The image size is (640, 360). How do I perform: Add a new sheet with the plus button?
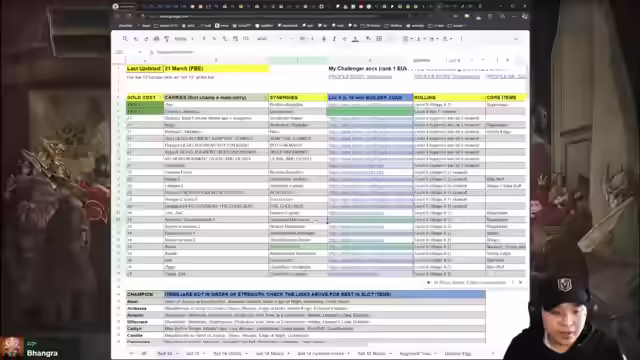[131, 353]
